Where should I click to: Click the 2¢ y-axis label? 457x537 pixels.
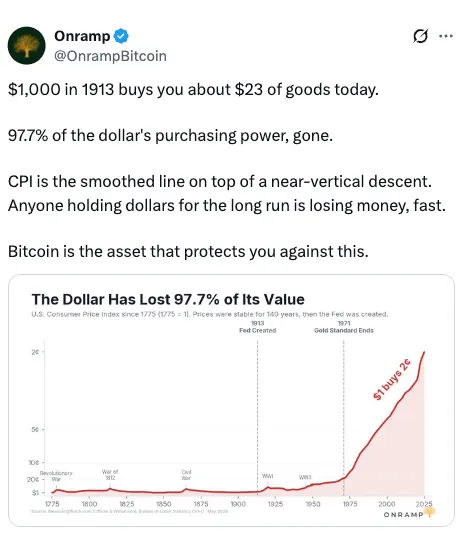tap(35, 352)
